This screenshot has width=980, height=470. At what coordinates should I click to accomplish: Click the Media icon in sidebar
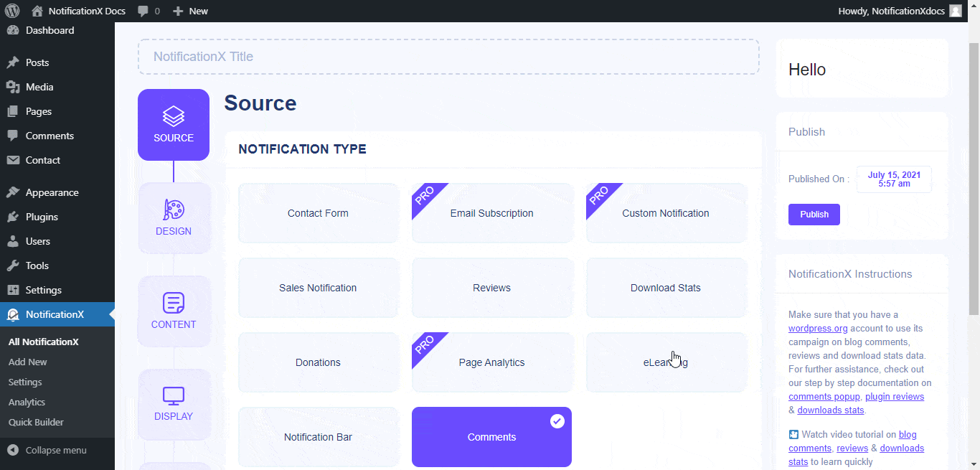point(13,87)
